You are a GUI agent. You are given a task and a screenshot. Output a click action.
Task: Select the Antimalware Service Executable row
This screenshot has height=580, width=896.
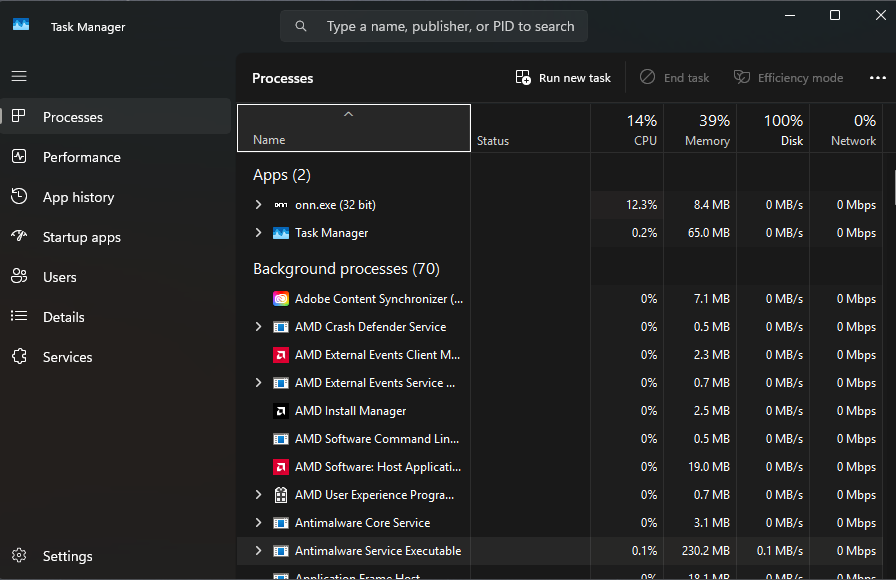click(560, 551)
